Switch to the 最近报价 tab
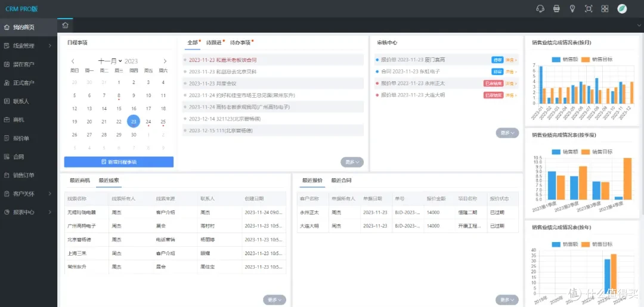This screenshot has height=307, width=644. [312, 180]
